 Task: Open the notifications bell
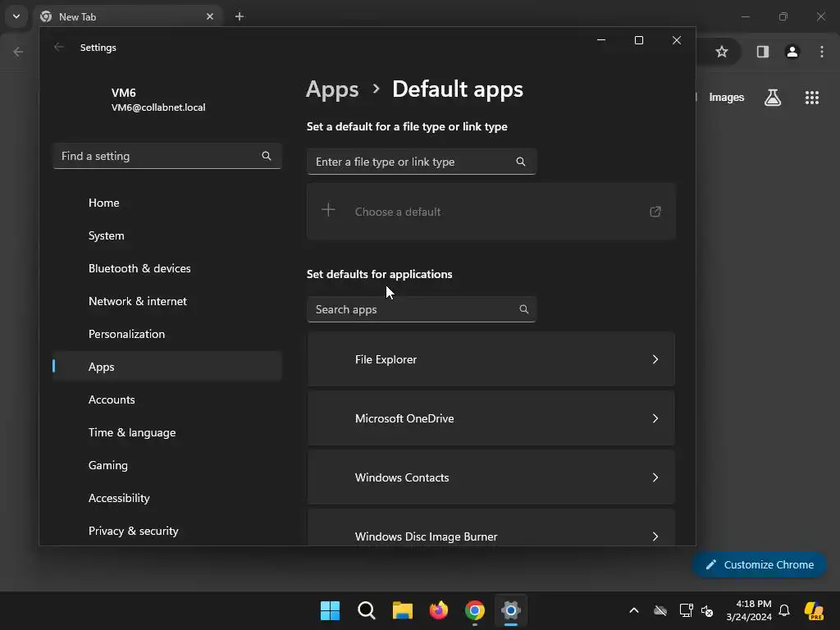click(x=784, y=610)
